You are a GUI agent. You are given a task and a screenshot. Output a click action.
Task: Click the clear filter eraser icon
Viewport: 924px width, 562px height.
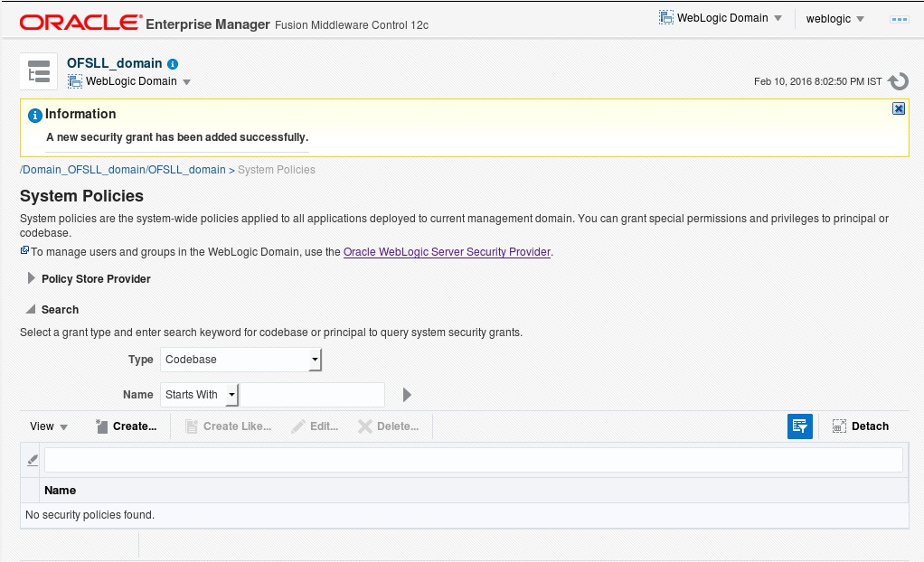(33, 460)
